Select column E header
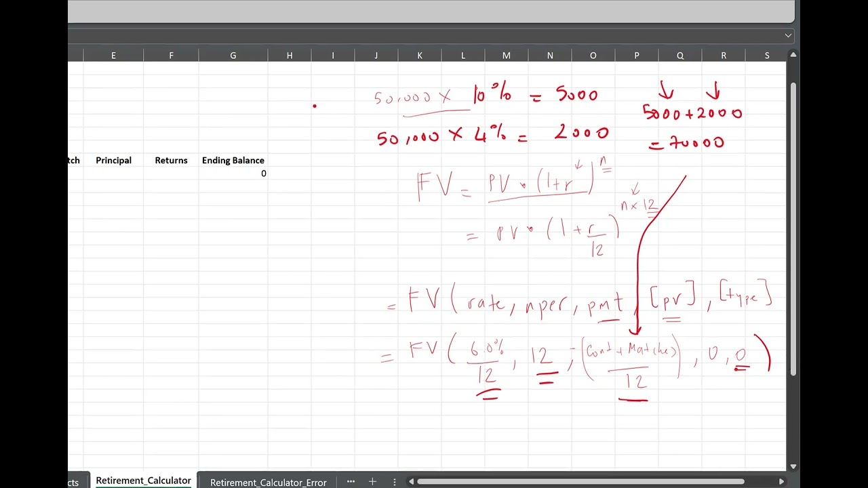 click(x=113, y=55)
